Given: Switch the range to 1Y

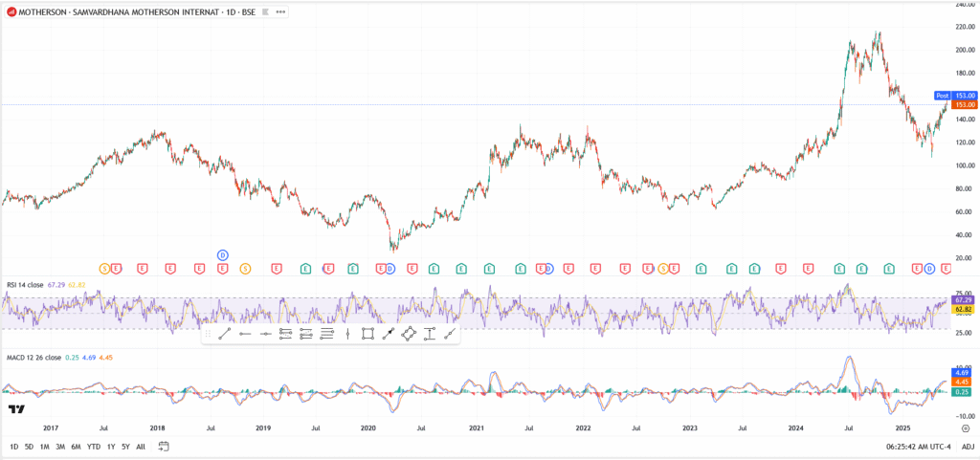Looking at the screenshot, I should (111, 447).
